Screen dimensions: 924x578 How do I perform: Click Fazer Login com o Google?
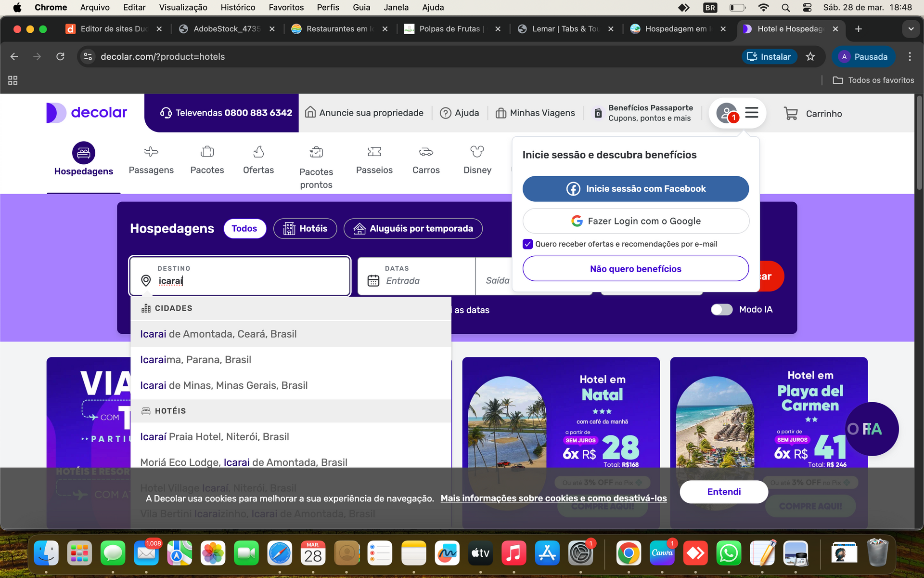pos(636,221)
